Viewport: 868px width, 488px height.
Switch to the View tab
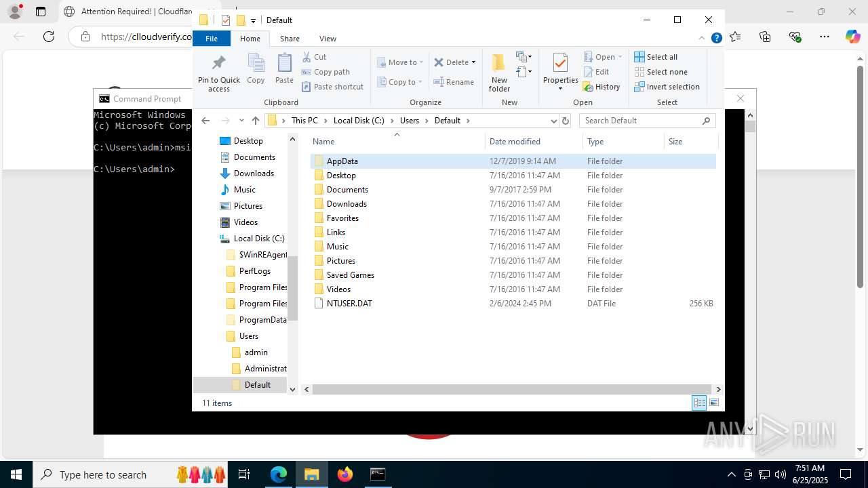[328, 39]
